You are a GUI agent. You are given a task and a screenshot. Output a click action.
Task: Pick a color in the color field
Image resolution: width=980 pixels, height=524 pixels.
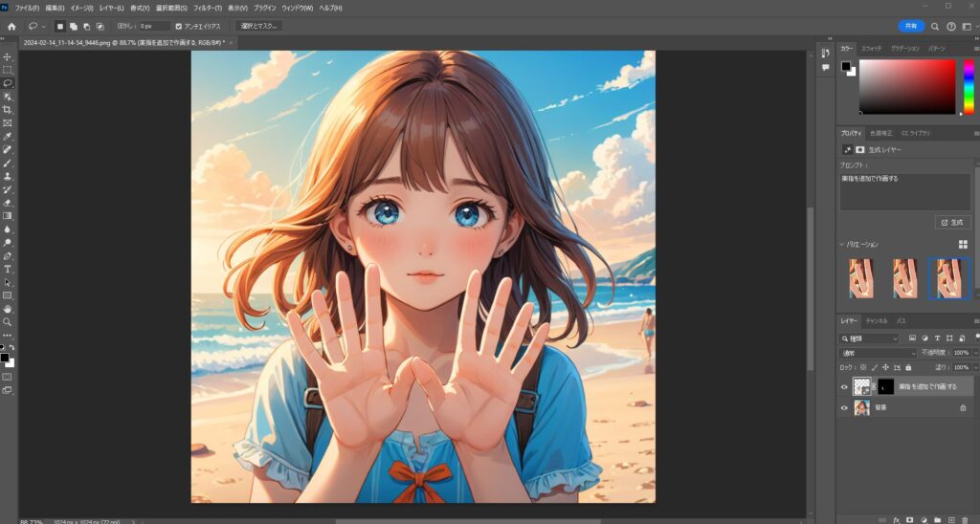[x=907, y=87]
